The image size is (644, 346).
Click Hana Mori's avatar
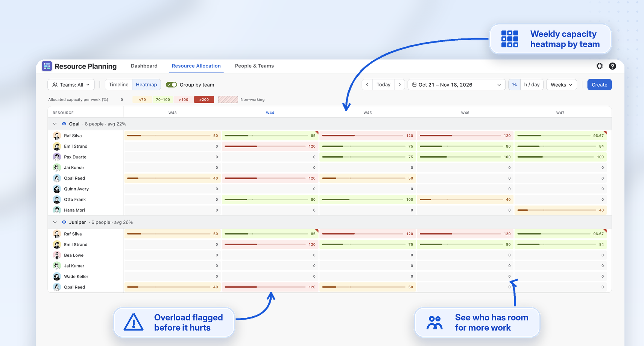[57, 210]
